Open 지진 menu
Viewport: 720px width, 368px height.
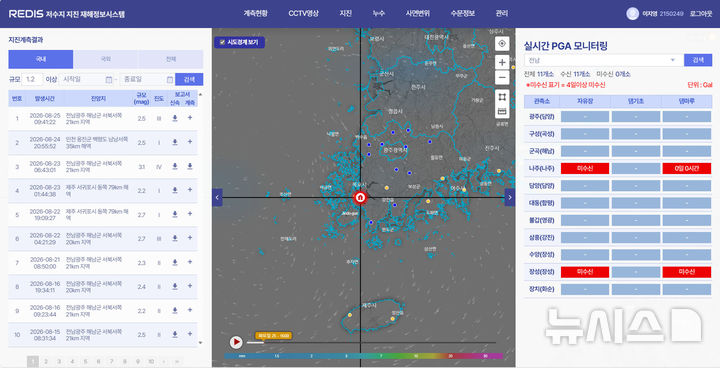pos(345,13)
